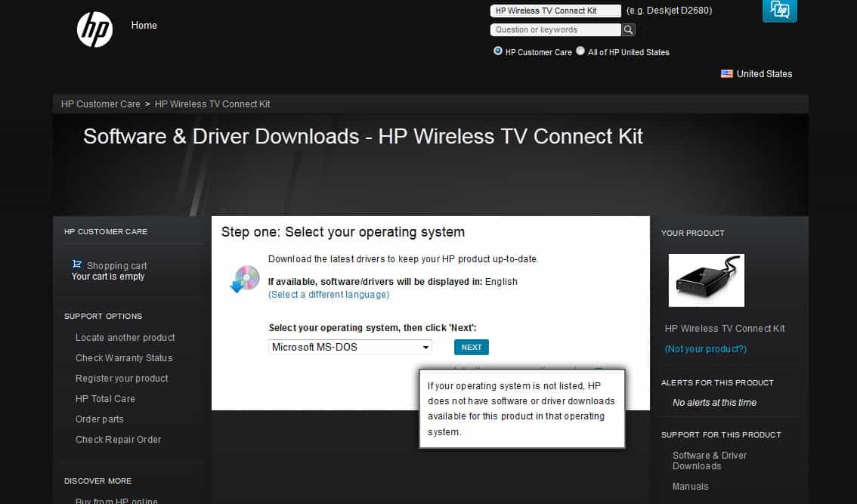Click in the Question or keywords field
The width and height of the screenshot is (857, 504).
(555, 30)
